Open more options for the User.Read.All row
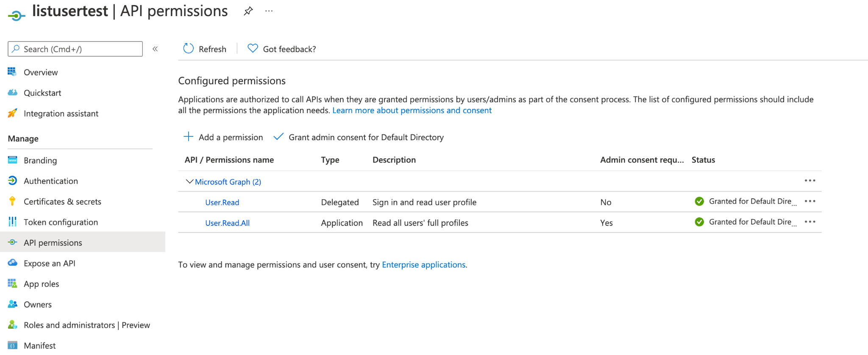 pos(810,222)
